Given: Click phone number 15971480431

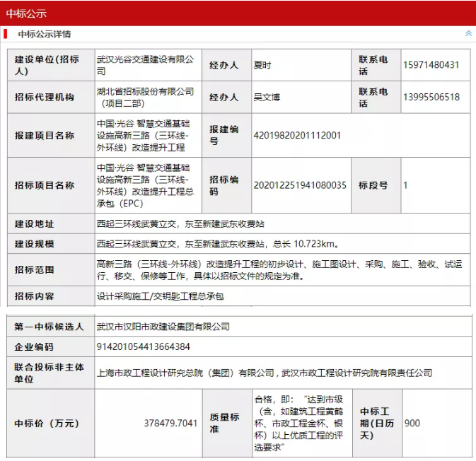Looking at the screenshot, I should coord(431,65).
